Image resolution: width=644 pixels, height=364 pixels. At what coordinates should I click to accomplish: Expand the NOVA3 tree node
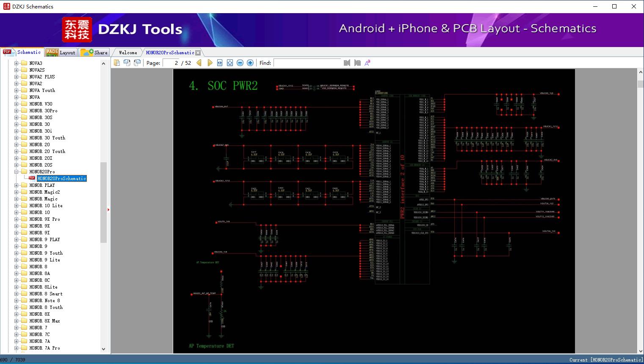[x=17, y=63]
